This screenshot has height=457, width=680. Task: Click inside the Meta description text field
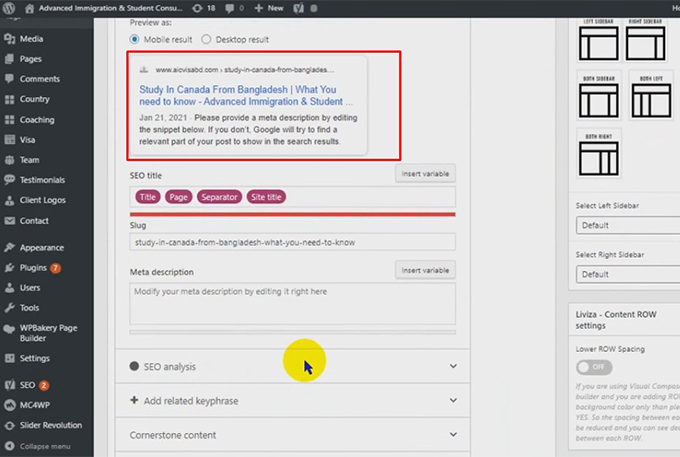292,303
